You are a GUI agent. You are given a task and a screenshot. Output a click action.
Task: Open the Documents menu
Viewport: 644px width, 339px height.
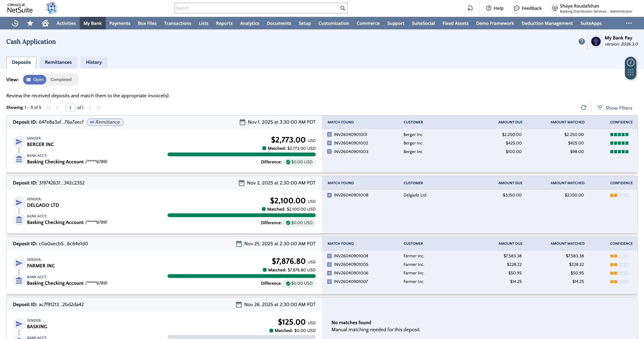(279, 23)
